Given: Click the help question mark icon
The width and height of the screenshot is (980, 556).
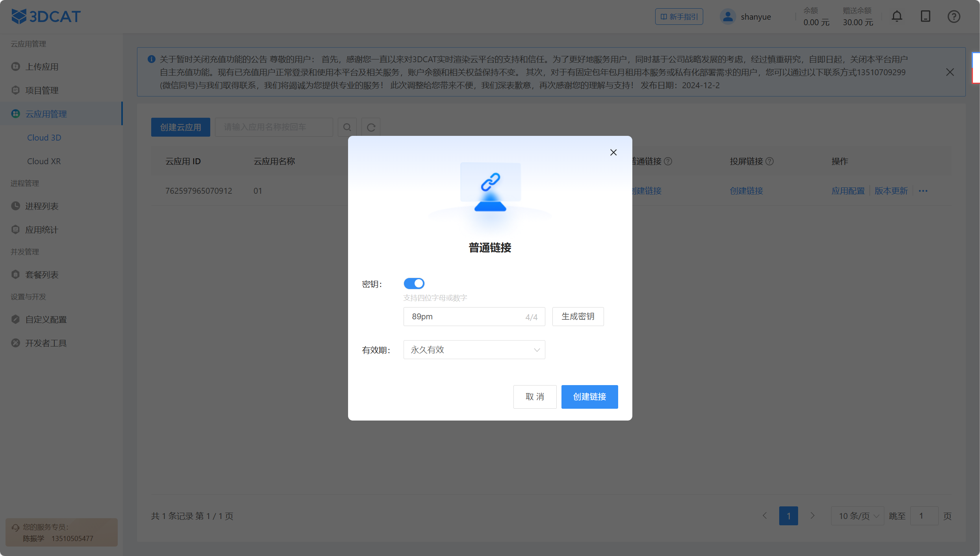Looking at the screenshot, I should (954, 17).
